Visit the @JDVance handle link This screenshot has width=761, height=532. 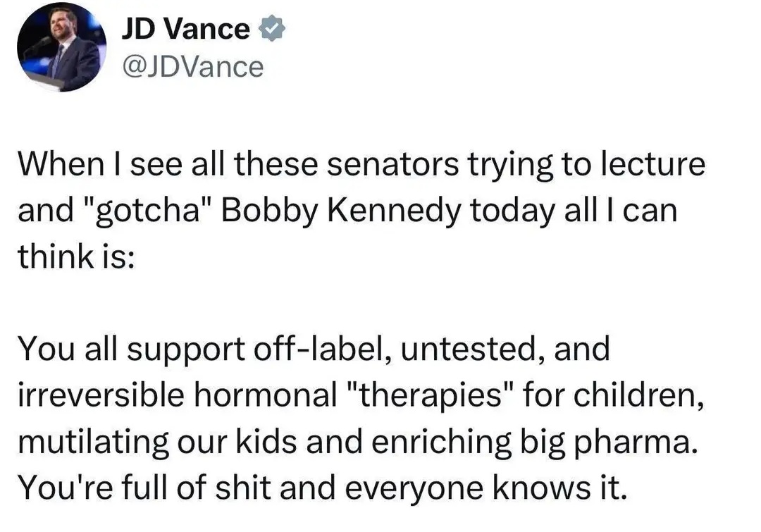point(193,66)
